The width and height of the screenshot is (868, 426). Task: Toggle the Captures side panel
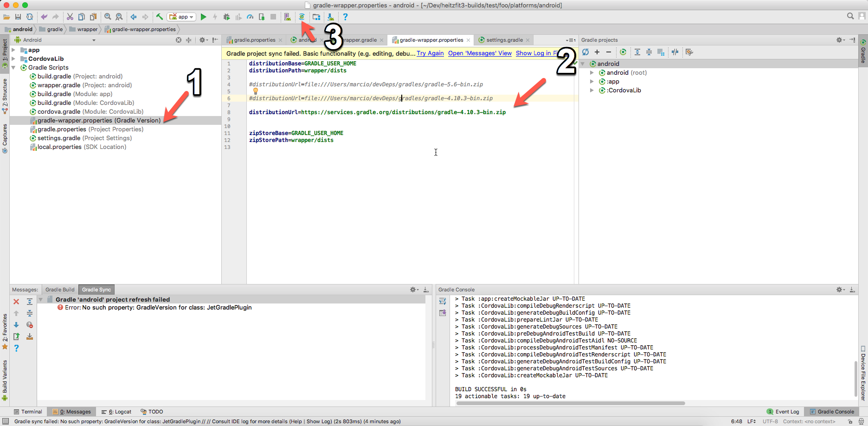coord(5,138)
